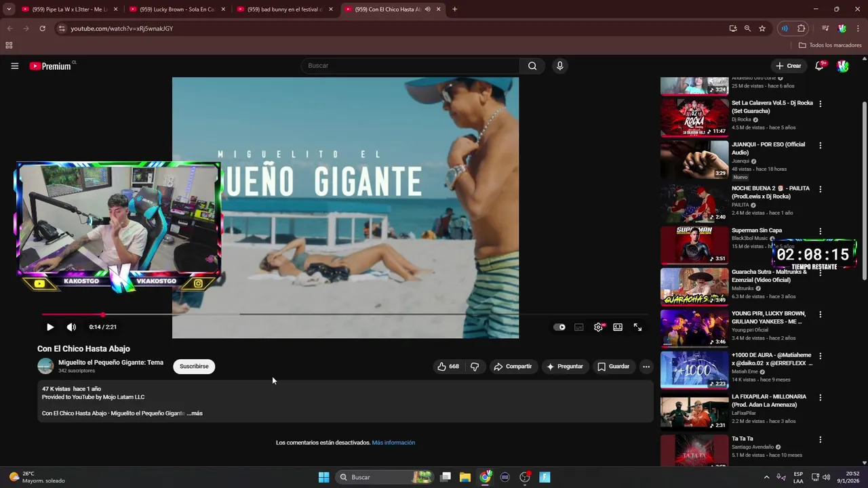Open zoom level magnifier in address bar
868x488 pixels.
[747, 28]
